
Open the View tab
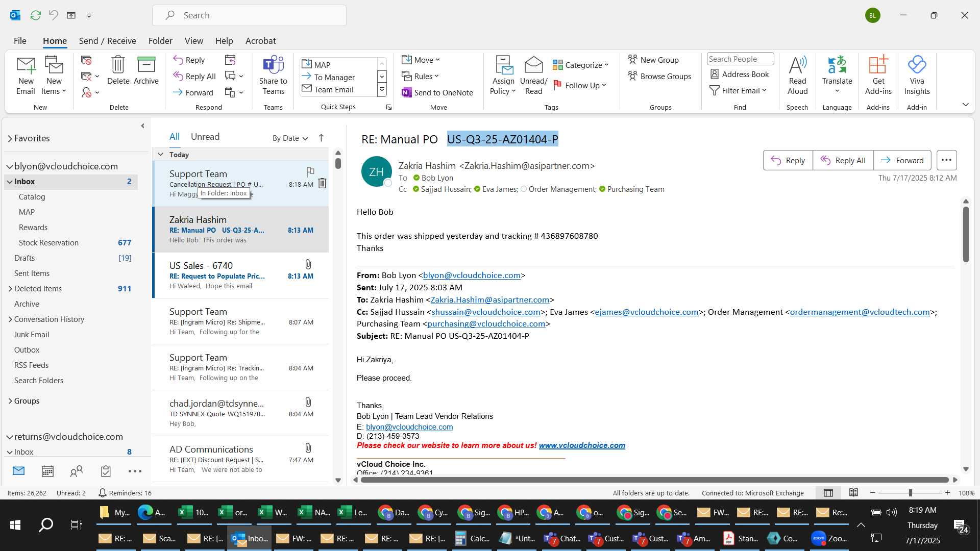[193, 41]
